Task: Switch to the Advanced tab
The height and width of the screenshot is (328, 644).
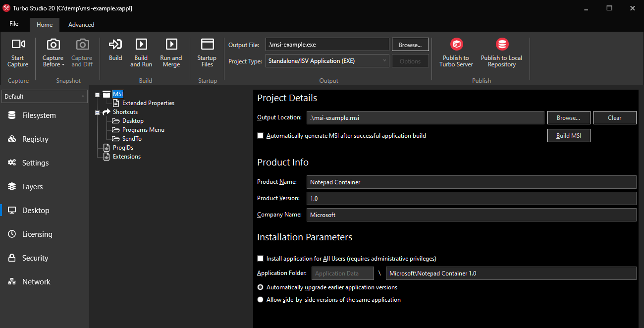Action: point(81,24)
